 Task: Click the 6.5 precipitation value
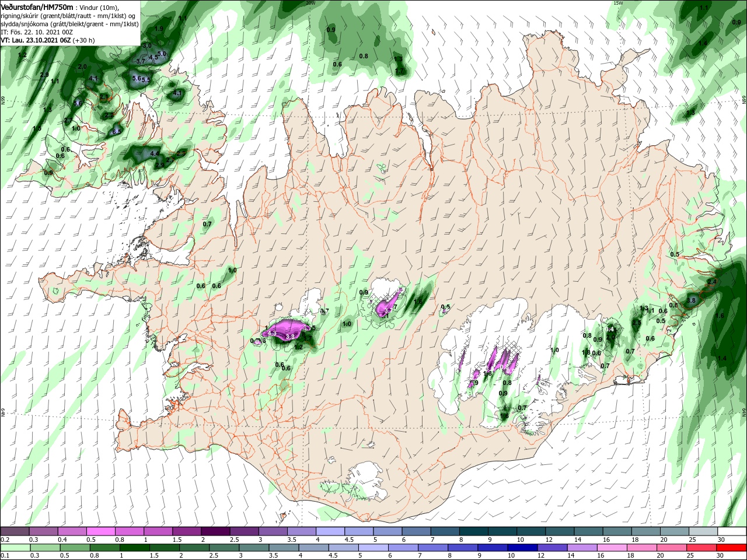(116, 131)
